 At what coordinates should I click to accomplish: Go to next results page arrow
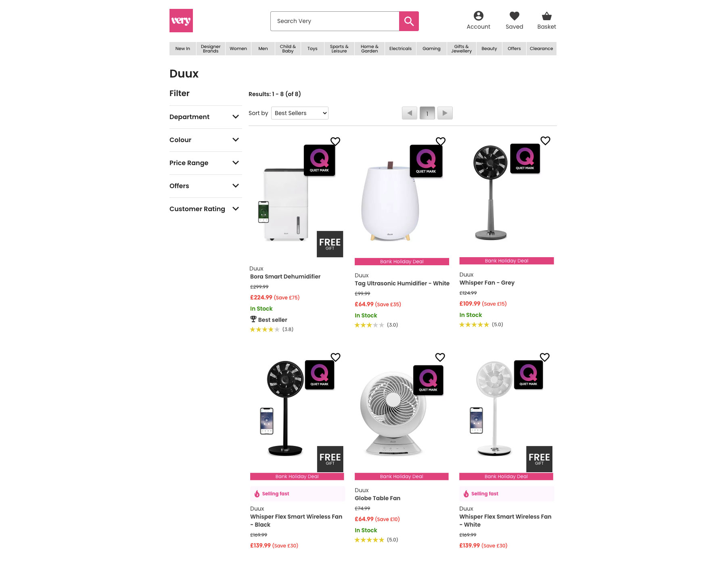coord(445,113)
